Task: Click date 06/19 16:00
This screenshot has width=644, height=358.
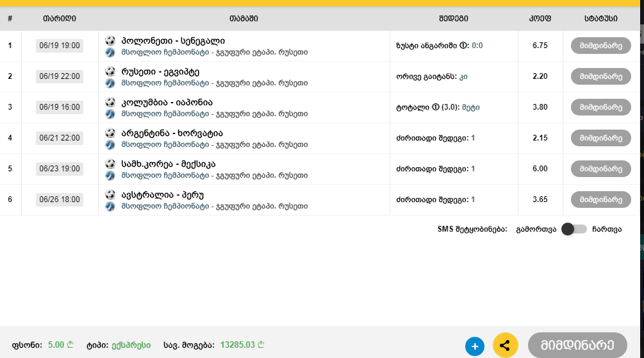Action: [60, 107]
